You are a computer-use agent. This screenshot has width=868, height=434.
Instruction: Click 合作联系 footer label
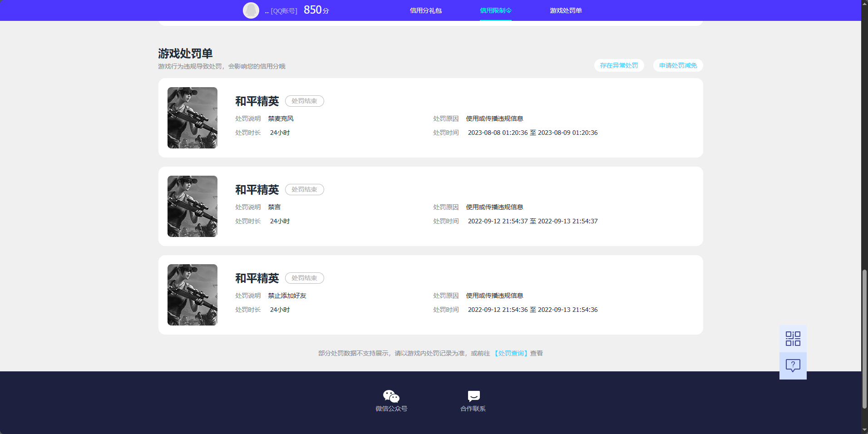(x=473, y=409)
